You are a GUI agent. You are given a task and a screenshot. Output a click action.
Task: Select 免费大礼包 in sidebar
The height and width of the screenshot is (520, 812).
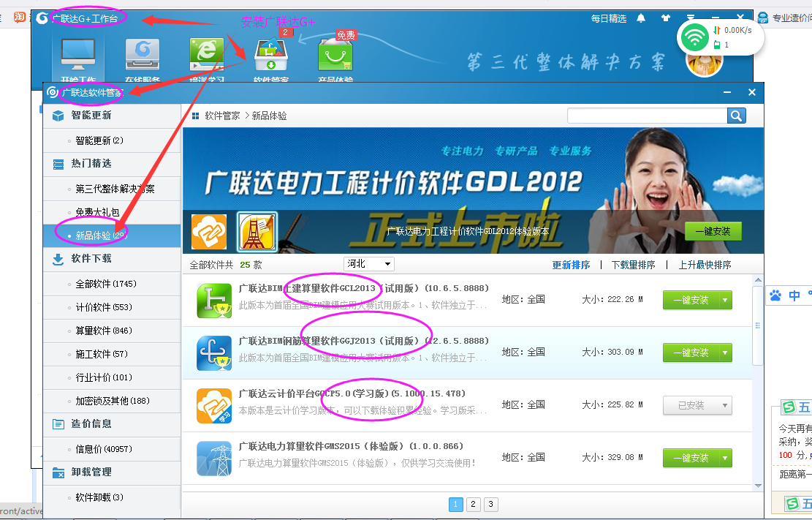click(x=112, y=212)
